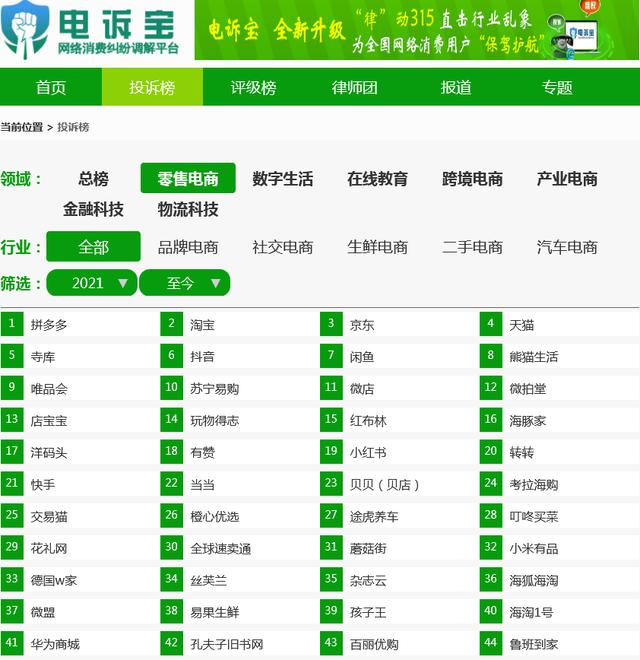Open the 评级榜 tab
640x660 pixels.
(x=253, y=87)
